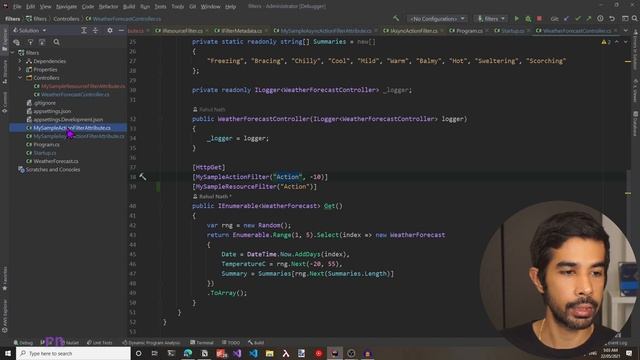Image resolution: width=640 pixels, height=360 pixels.
Task: Open the Build tool window at bottom
Action: [x=256, y=342]
